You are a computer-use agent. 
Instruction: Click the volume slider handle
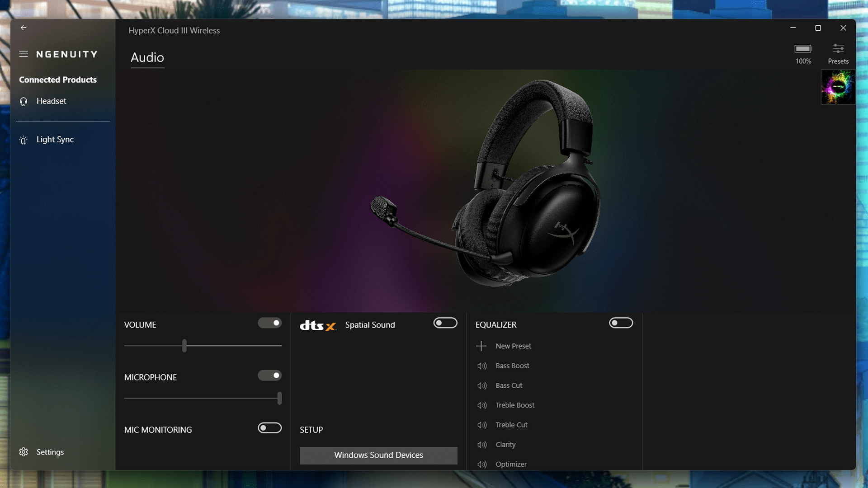point(184,346)
